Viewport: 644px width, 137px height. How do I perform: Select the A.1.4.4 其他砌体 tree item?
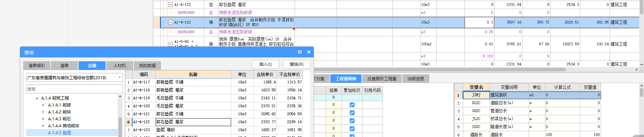coord(64,126)
